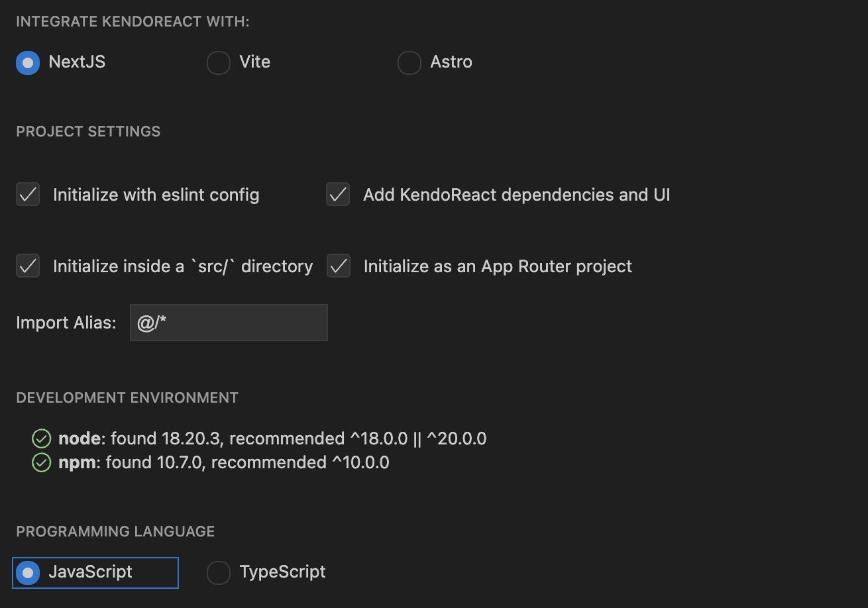Click the green checkmark icon beside node
868x608 pixels.
click(41, 438)
